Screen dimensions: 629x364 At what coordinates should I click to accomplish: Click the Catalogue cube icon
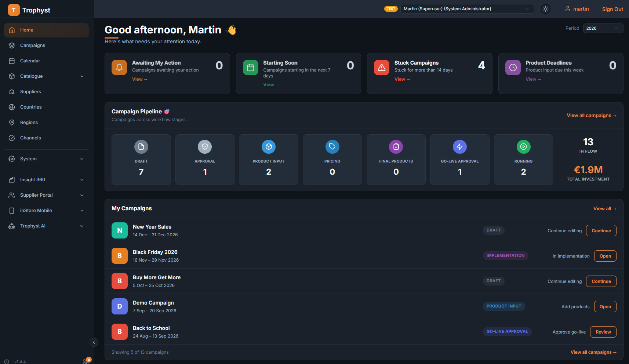pyautogui.click(x=12, y=76)
